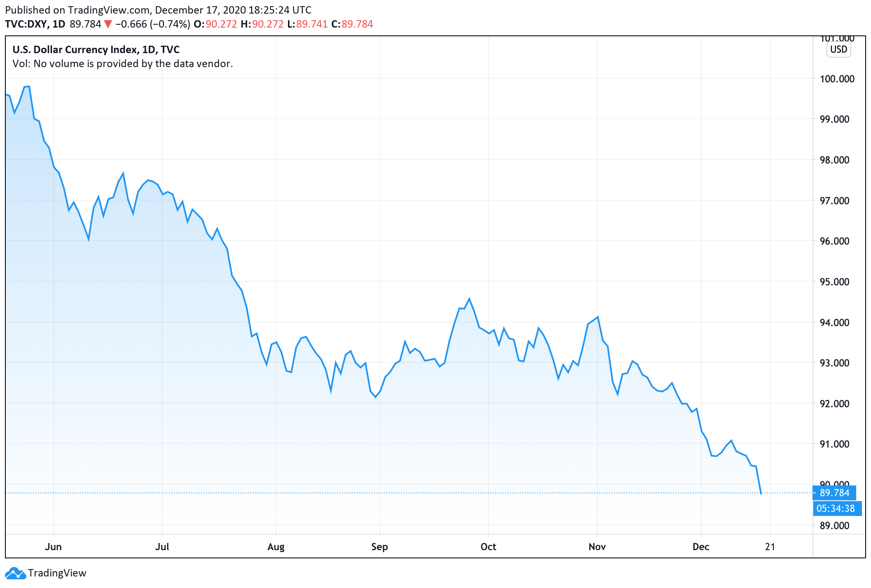Image resolution: width=871 pixels, height=588 pixels.
Task: Click the 97.000 price axis label
Action: (835, 201)
